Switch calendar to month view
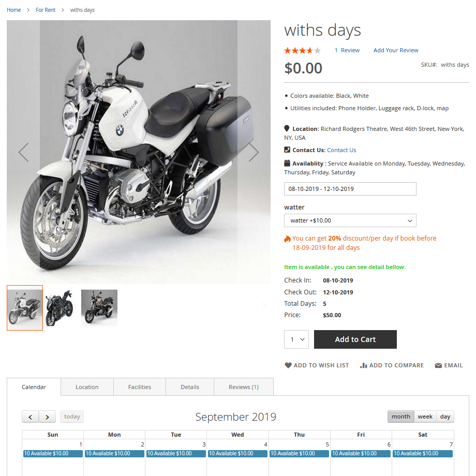 pos(400,416)
